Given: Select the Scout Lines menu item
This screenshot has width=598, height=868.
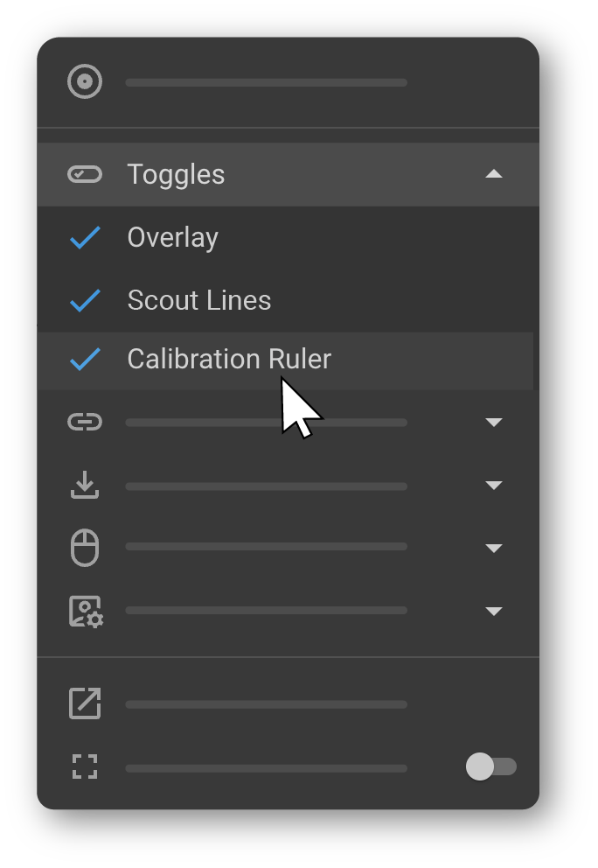Looking at the screenshot, I should (199, 300).
